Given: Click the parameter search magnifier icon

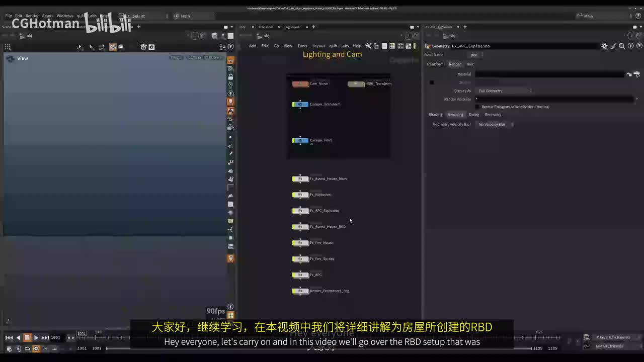Looking at the screenshot, I should click(622, 46).
